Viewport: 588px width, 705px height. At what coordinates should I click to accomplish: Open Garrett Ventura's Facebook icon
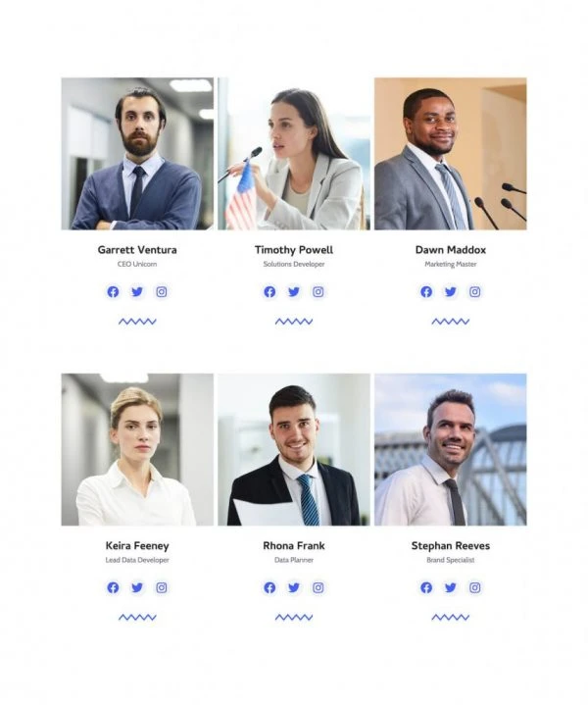pyautogui.click(x=113, y=292)
